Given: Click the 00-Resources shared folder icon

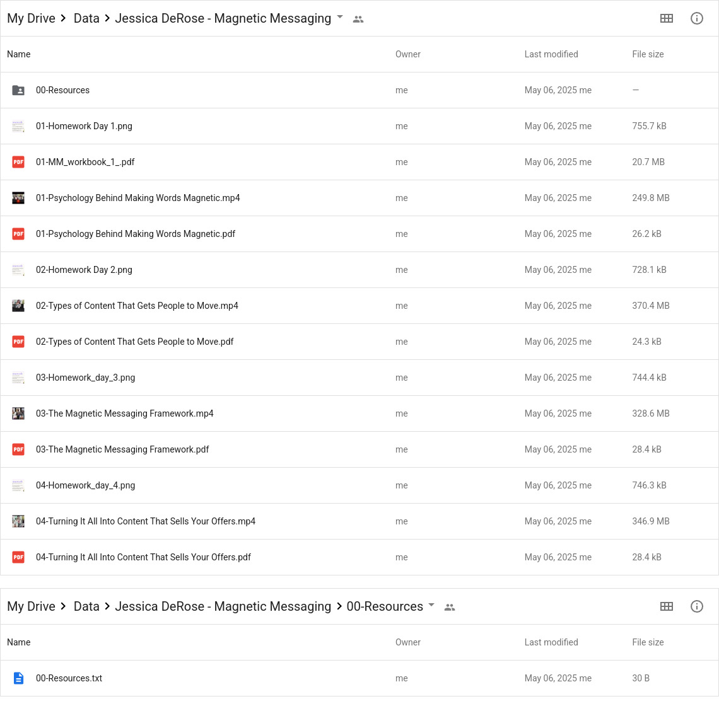Looking at the screenshot, I should pos(18,90).
